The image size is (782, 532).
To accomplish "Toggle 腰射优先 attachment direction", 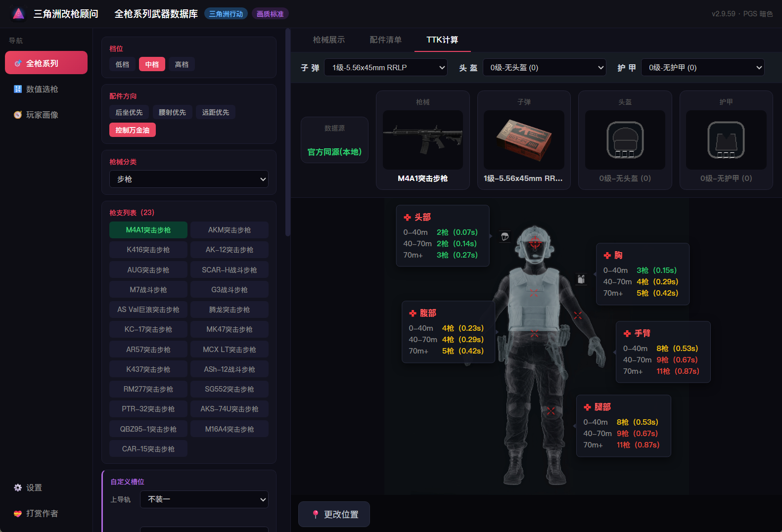I will point(172,112).
